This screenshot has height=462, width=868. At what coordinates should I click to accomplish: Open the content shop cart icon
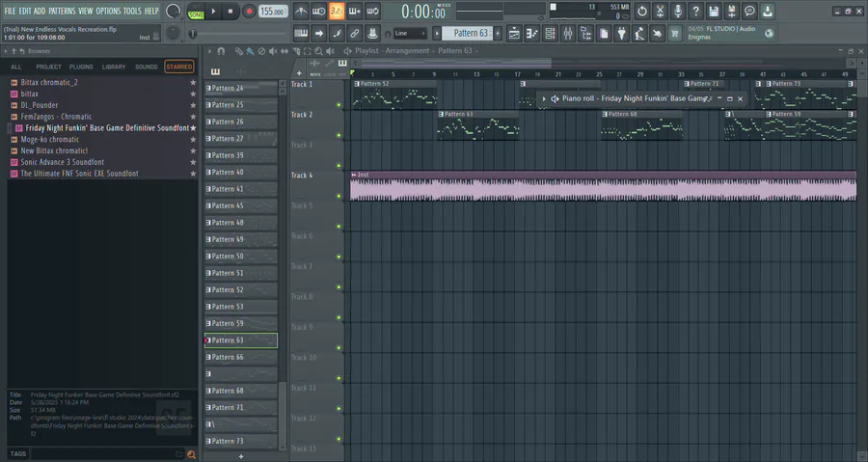675,34
